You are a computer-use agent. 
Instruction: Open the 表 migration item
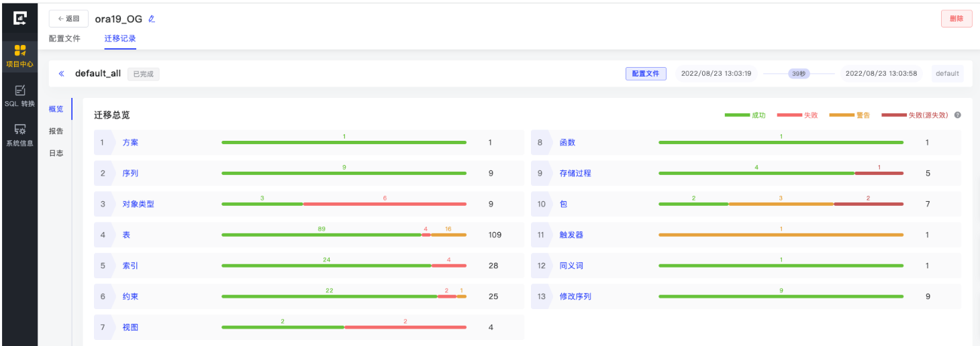(126, 235)
